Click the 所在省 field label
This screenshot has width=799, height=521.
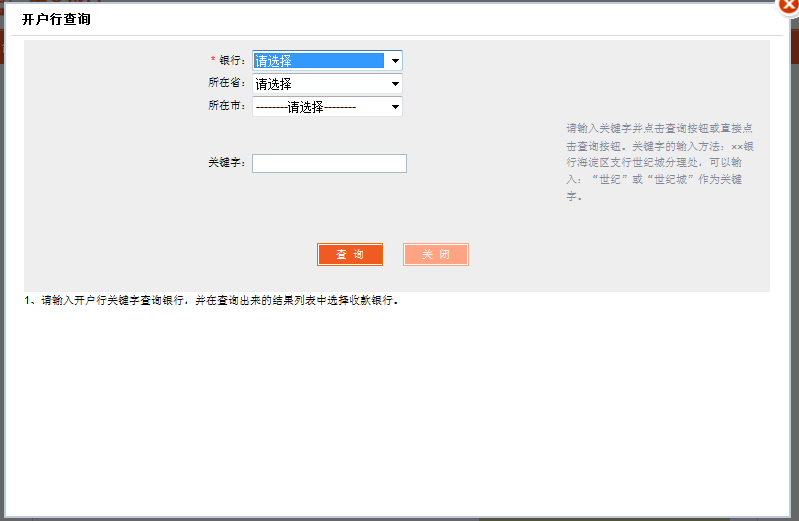(x=226, y=83)
